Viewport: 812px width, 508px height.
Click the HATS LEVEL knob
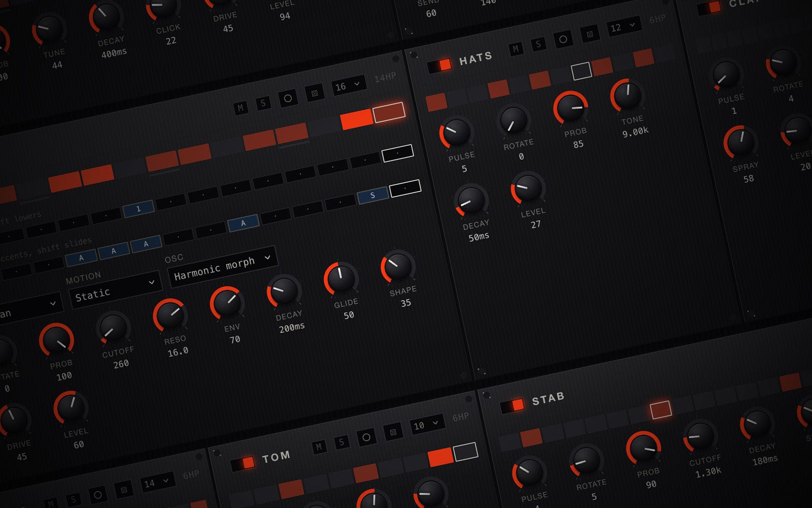pos(528,188)
